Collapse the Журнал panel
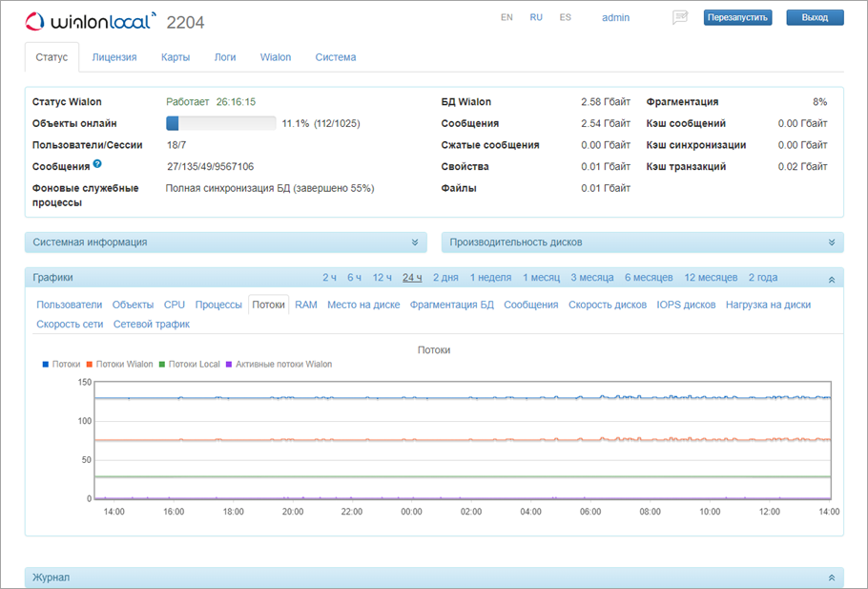Screen dimensions: 868x589 click(x=831, y=578)
